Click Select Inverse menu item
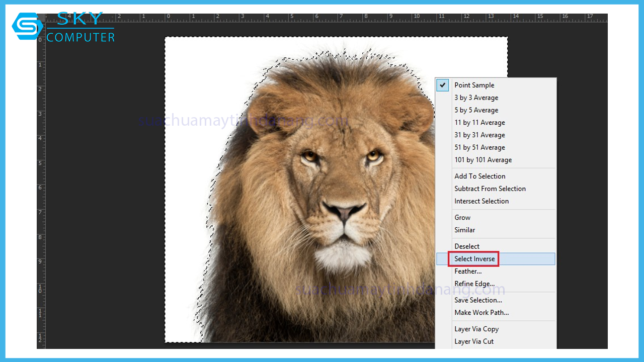 point(474,259)
